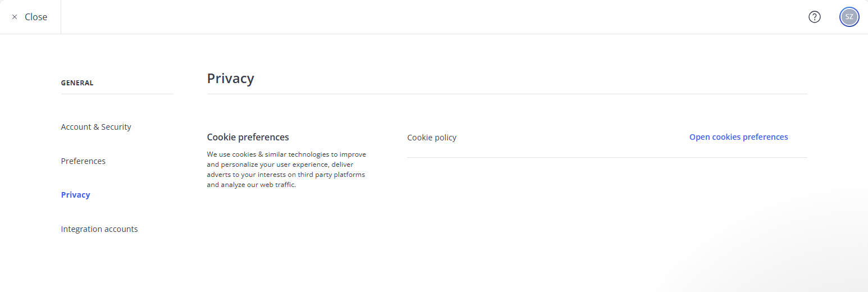Click the Close text label
The image size is (868, 292).
36,17
